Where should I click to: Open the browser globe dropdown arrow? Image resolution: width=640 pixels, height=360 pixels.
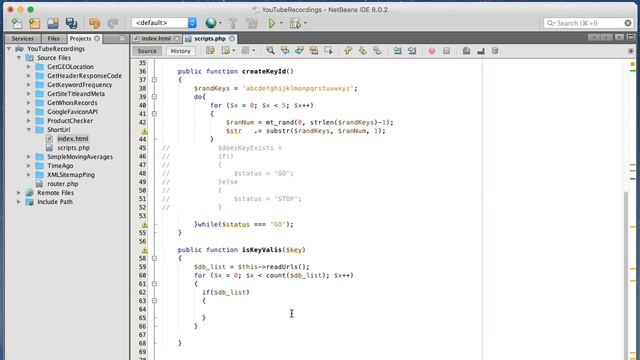point(220,23)
